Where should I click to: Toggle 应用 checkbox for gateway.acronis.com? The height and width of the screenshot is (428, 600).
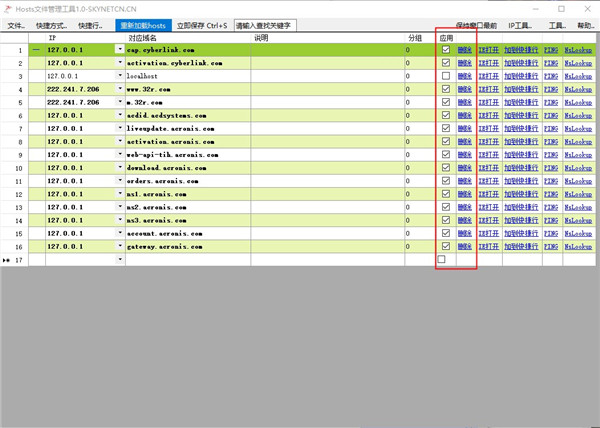pyautogui.click(x=446, y=246)
